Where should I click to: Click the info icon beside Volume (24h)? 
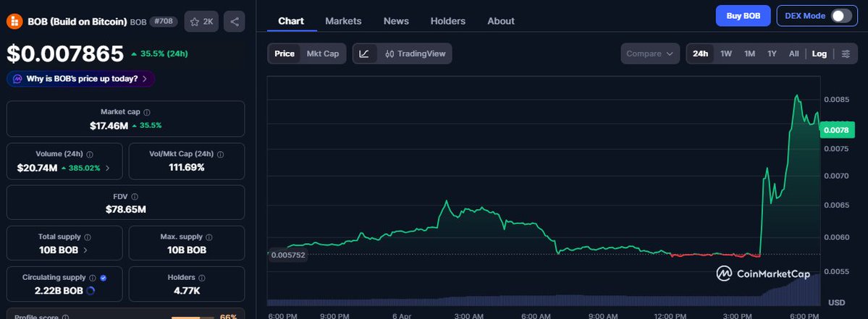(x=90, y=155)
